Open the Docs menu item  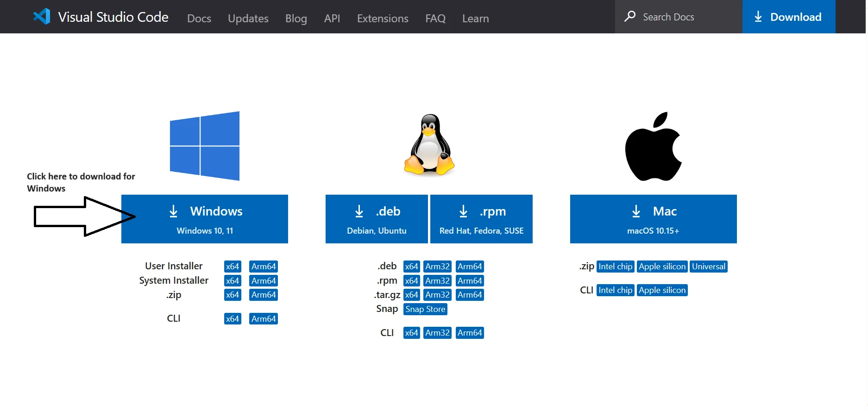(x=199, y=19)
